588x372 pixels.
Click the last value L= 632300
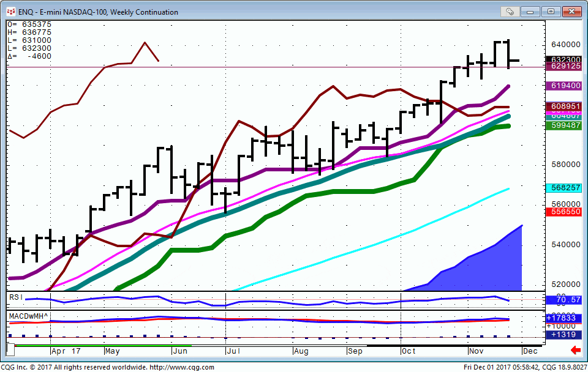(x=29, y=48)
